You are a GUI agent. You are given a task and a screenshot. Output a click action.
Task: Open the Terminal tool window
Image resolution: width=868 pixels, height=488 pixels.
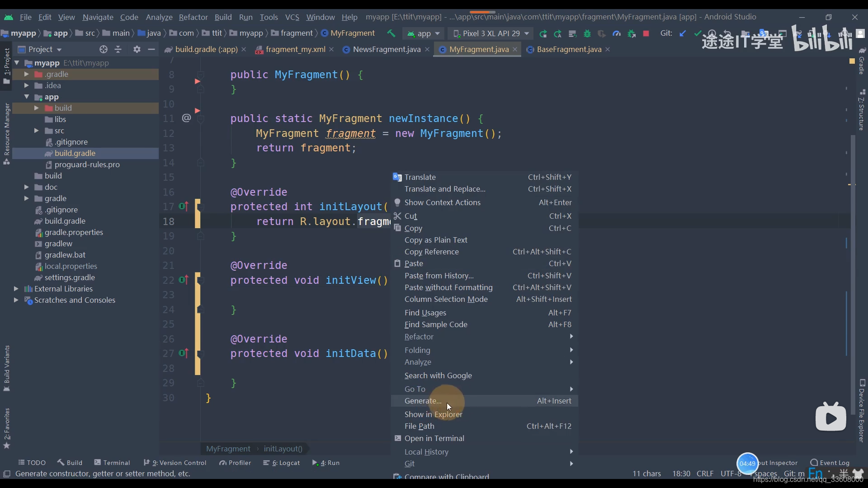(x=112, y=463)
